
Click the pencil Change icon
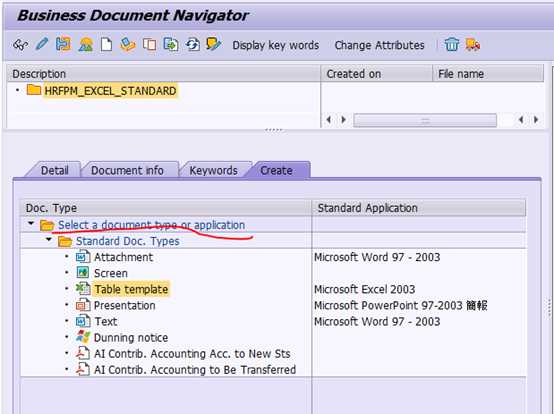click(x=42, y=45)
